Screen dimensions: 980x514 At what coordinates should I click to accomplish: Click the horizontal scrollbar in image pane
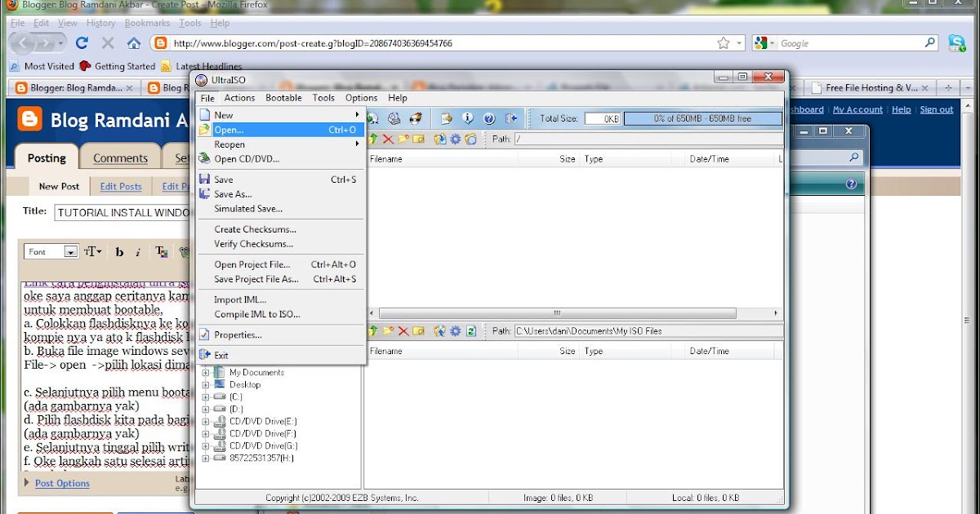point(557,313)
